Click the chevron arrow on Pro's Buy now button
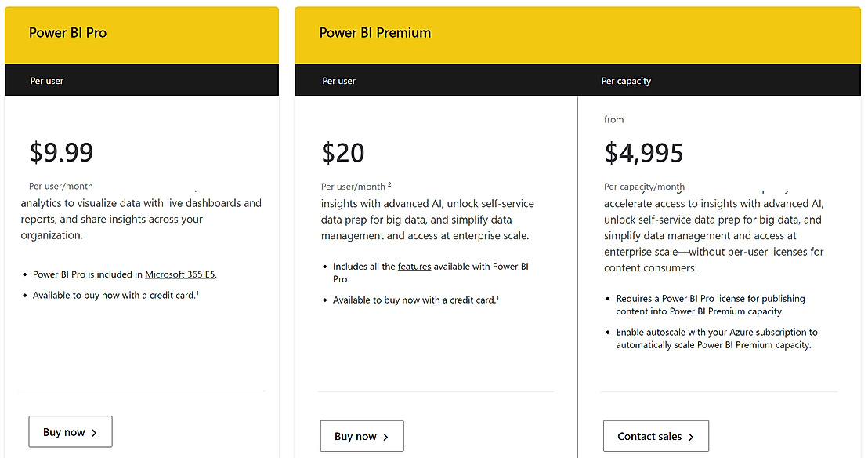 (x=95, y=431)
